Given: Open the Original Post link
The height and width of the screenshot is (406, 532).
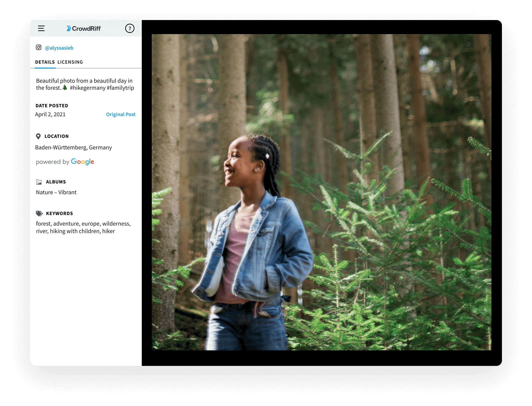Looking at the screenshot, I should tap(121, 115).
